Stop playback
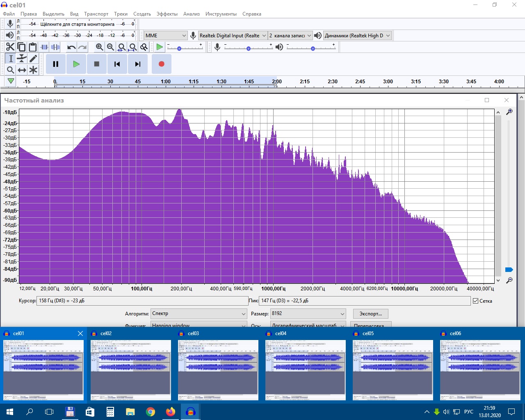The height and width of the screenshot is (420, 525). [97, 64]
